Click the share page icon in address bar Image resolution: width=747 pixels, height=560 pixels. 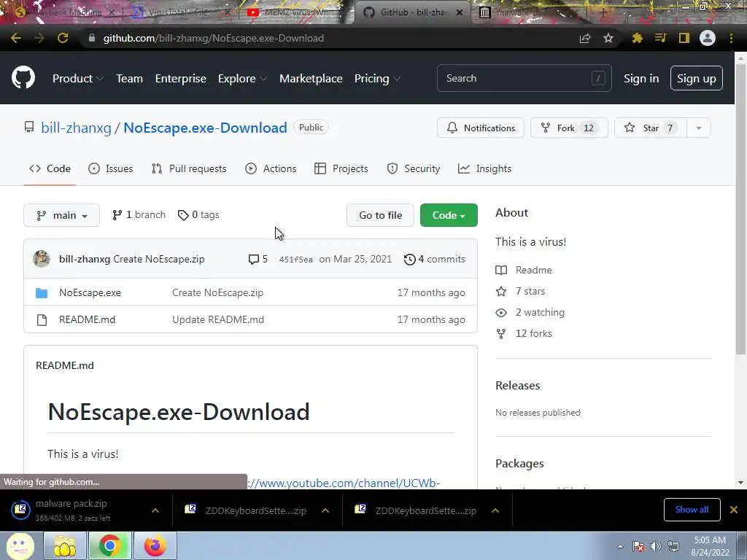[585, 39]
